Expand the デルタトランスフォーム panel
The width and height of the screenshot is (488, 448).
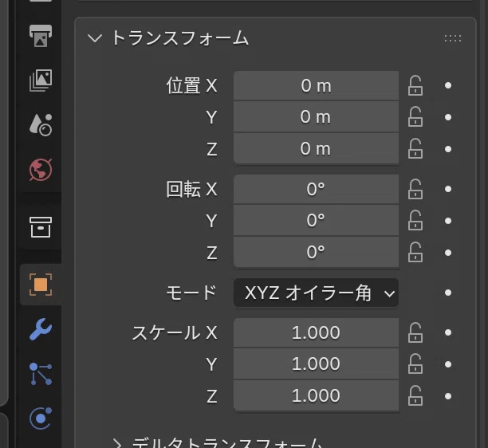coord(117,444)
